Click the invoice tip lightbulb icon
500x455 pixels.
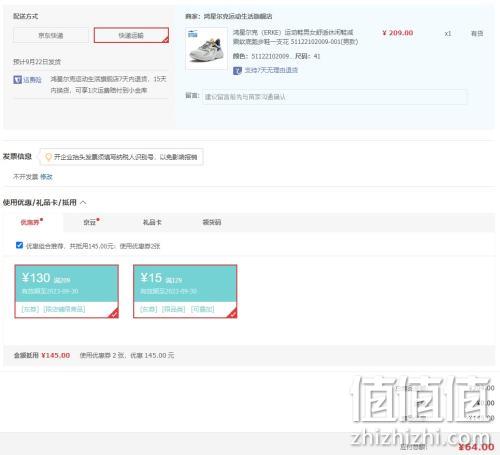click(x=48, y=157)
